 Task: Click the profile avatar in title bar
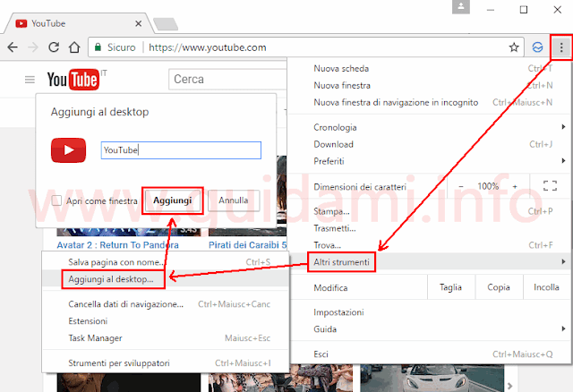[461, 7]
